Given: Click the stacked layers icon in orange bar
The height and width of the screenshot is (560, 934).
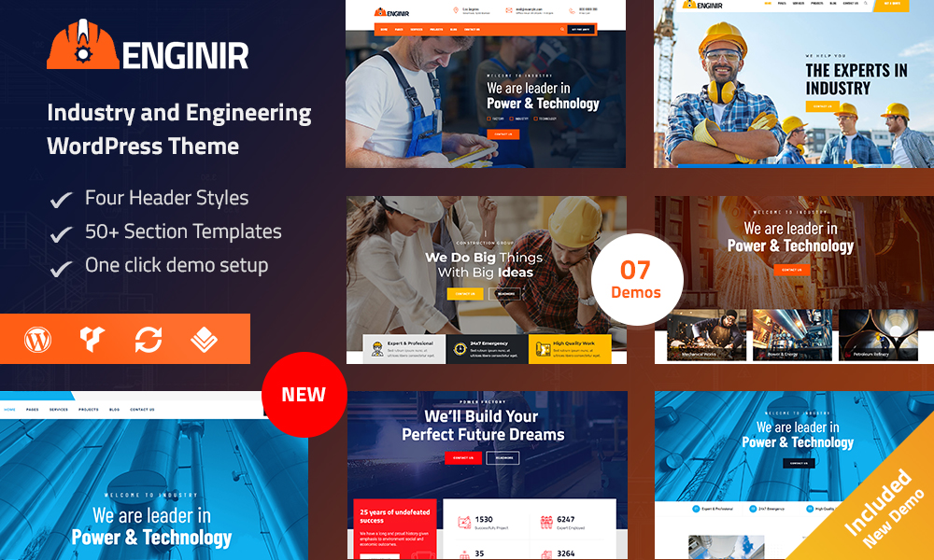Looking at the screenshot, I should 204,340.
